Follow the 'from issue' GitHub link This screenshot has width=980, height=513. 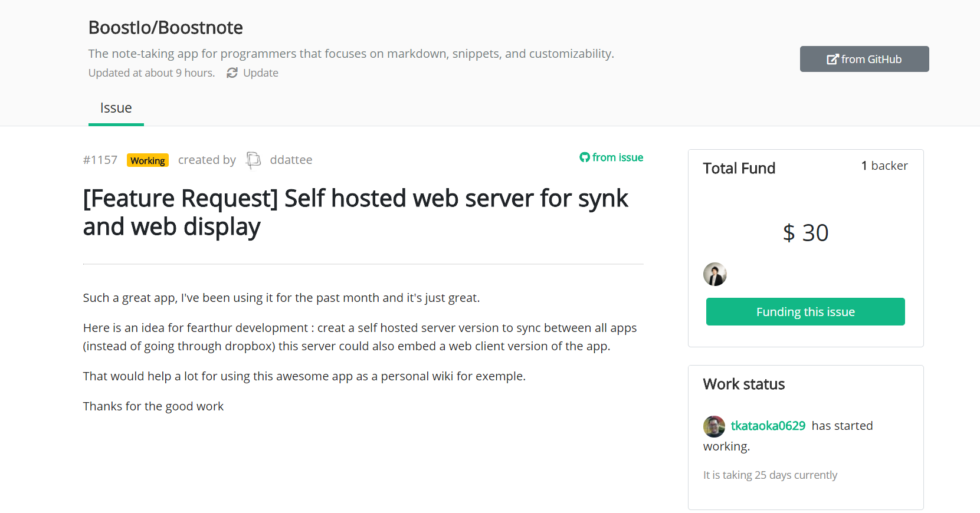pyautogui.click(x=611, y=157)
